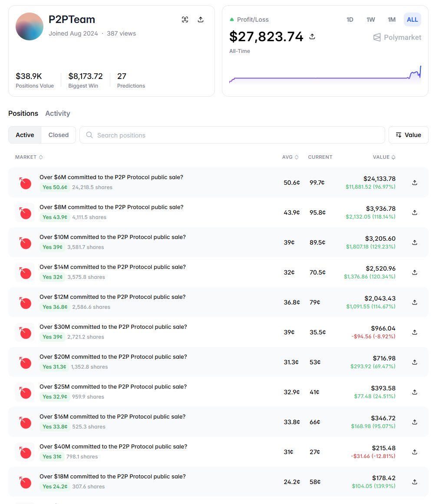Open market icon for Over $30M row
Screen dimensions: 439x504
[25, 332]
